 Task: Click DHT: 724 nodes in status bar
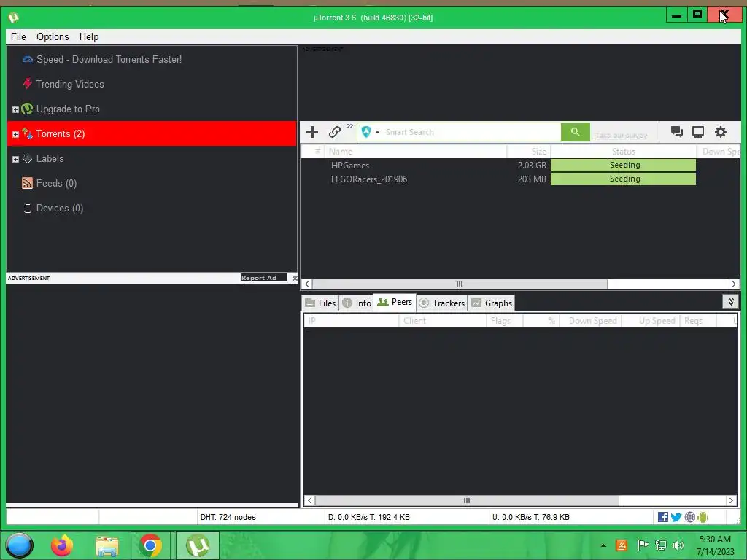[x=228, y=517]
